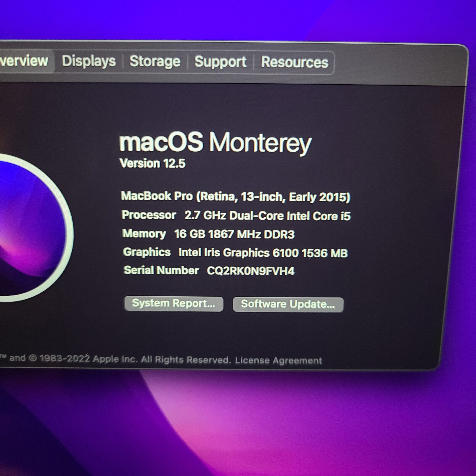Screen dimensions: 476x476
Task: Click the MacBook Pro model name line
Action: click(235, 197)
